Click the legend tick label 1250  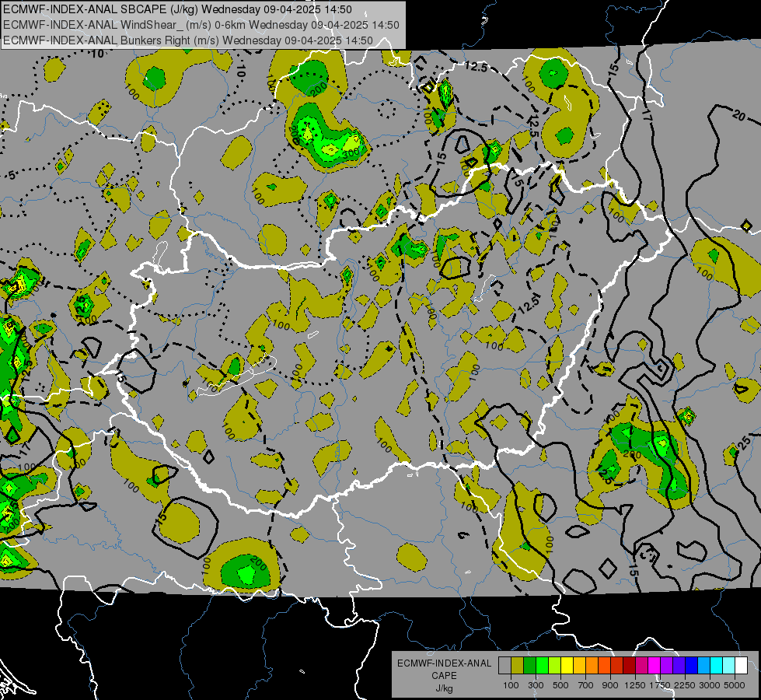[x=635, y=685]
